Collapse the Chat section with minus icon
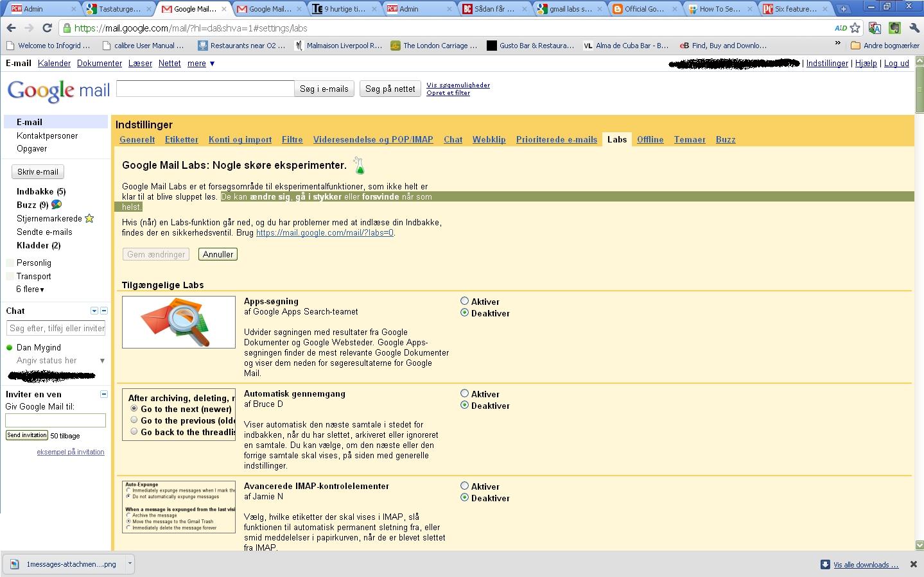924x577 pixels. pyautogui.click(x=104, y=311)
